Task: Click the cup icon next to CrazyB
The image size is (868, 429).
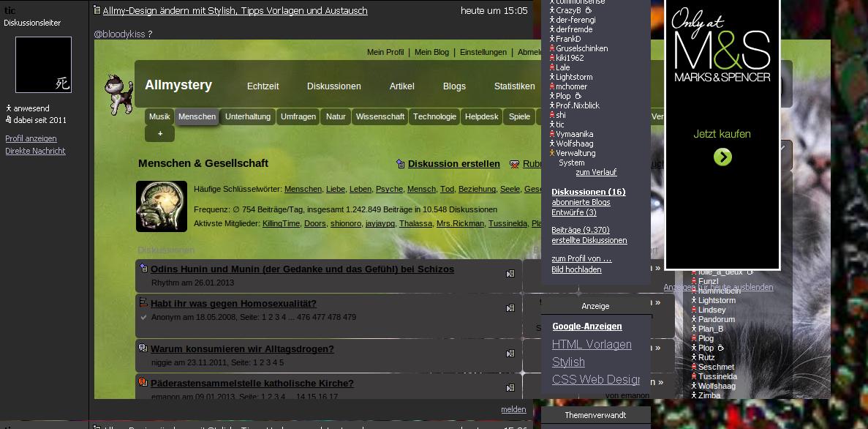Action: click(x=589, y=10)
